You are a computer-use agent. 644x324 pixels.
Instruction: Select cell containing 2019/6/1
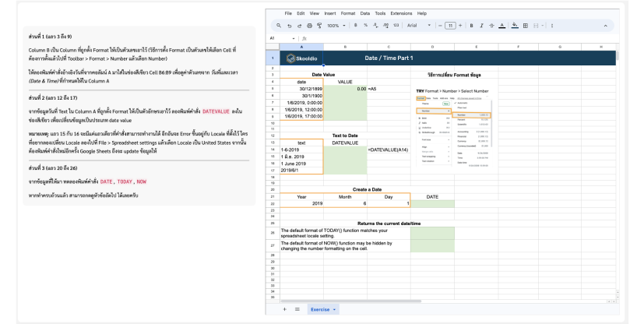click(x=302, y=171)
